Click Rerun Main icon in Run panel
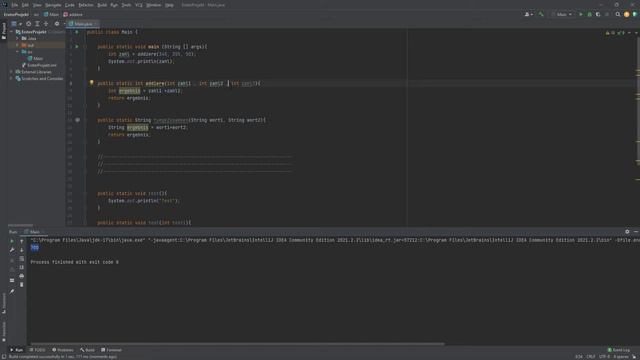 point(12,241)
